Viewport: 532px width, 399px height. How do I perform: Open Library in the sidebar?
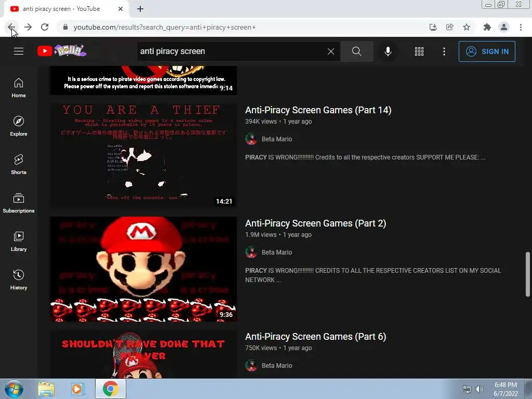tap(19, 241)
